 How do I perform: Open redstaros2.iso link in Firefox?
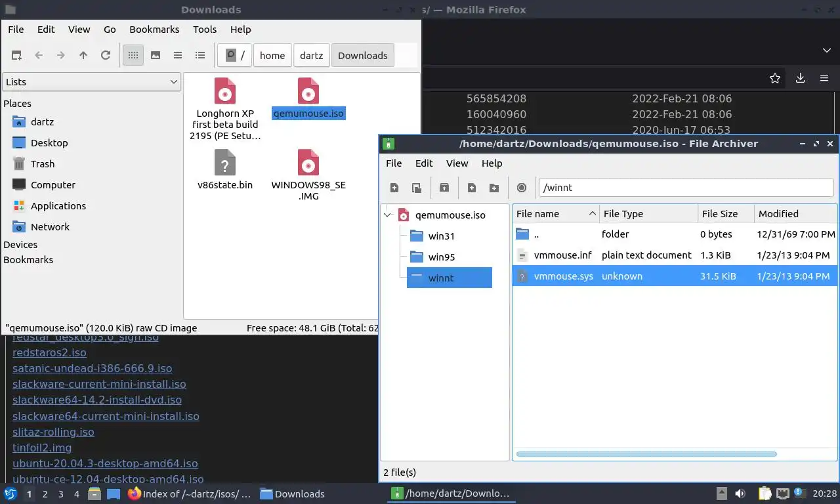tap(49, 353)
